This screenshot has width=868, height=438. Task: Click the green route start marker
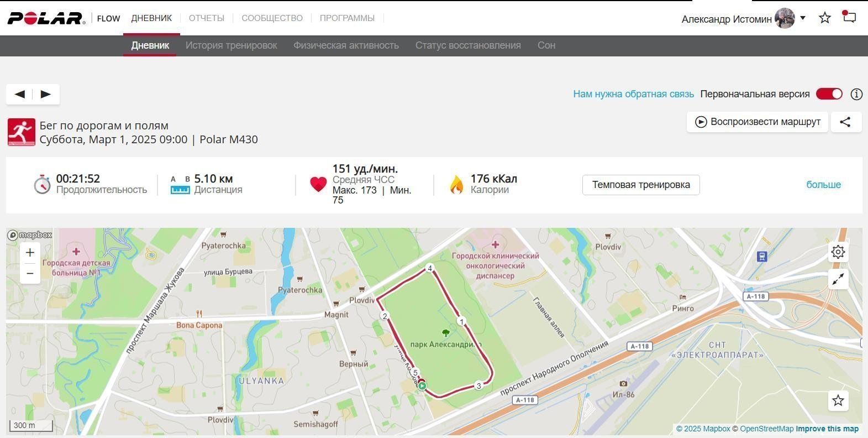(x=422, y=386)
